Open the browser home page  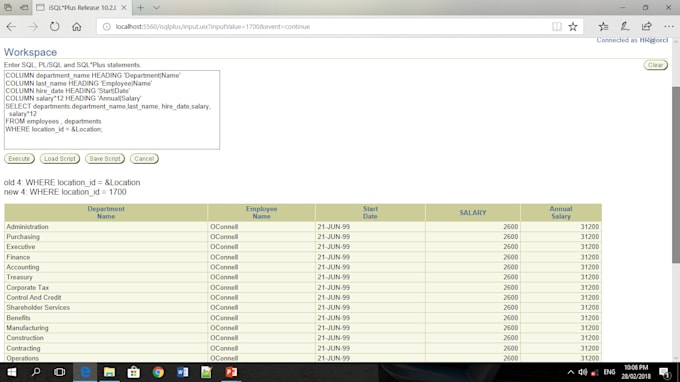[x=76, y=26]
